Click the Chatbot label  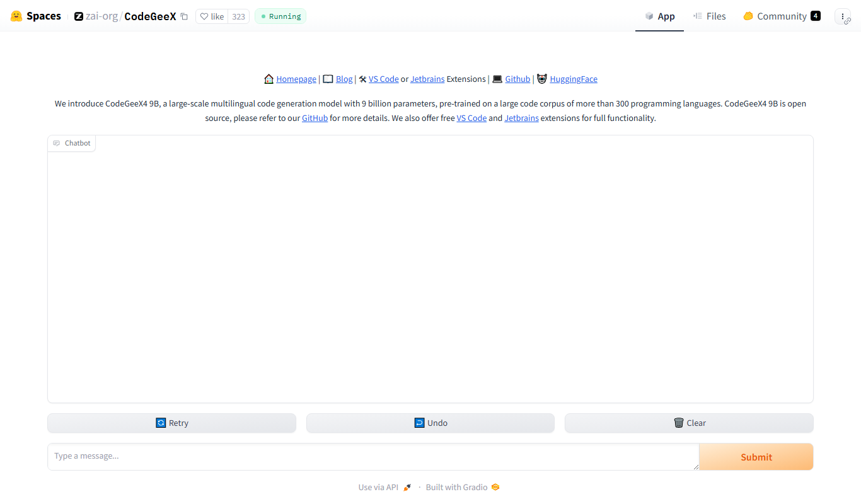click(x=72, y=143)
